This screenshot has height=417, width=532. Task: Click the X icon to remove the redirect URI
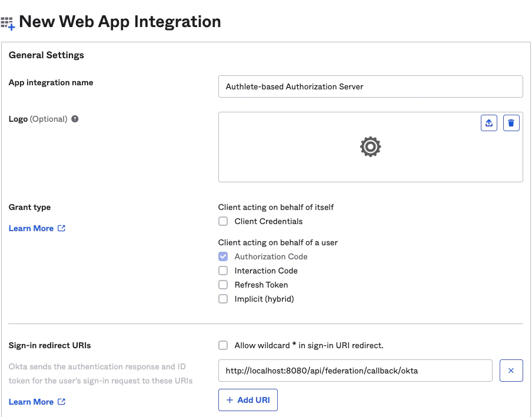point(511,371)
